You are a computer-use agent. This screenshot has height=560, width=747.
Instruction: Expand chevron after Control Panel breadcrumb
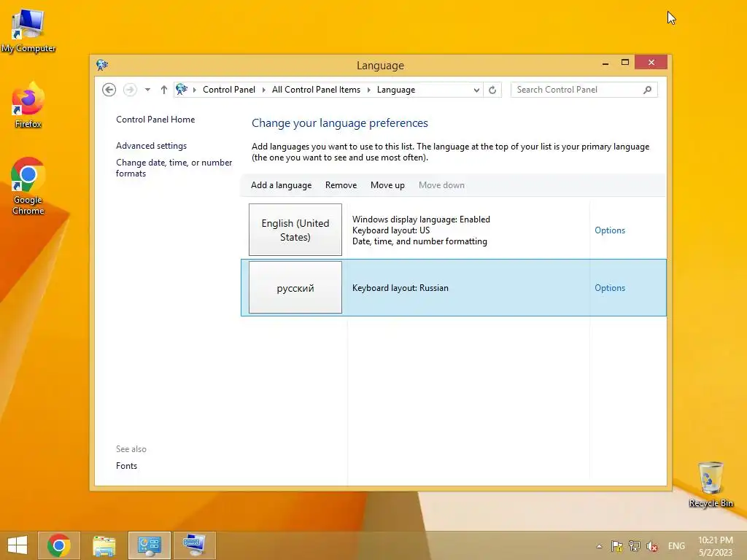[x=263, y=90]
